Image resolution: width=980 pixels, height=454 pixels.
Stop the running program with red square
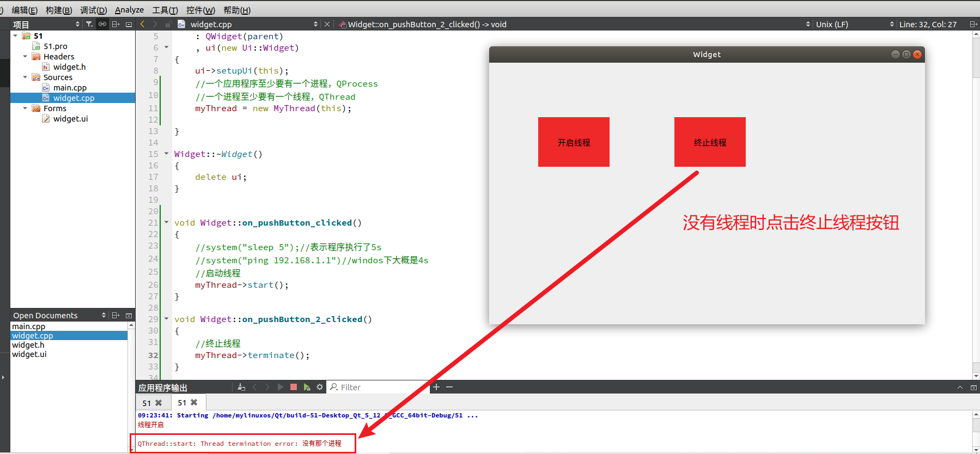pos(294,387)
